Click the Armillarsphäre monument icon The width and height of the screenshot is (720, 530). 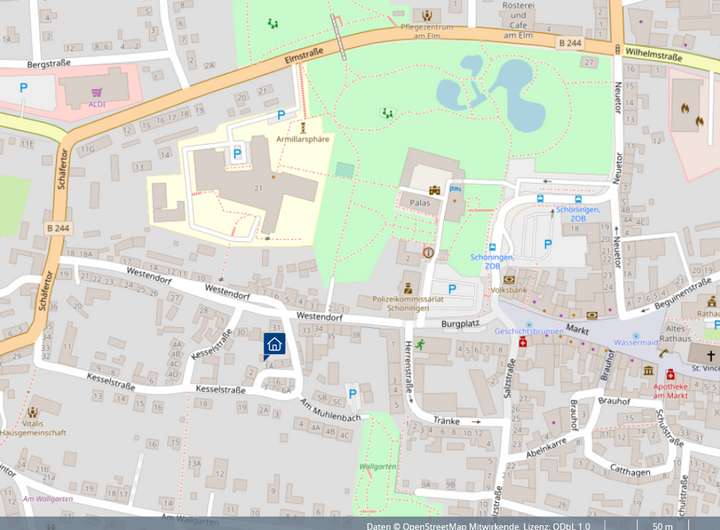click(304, 127)
